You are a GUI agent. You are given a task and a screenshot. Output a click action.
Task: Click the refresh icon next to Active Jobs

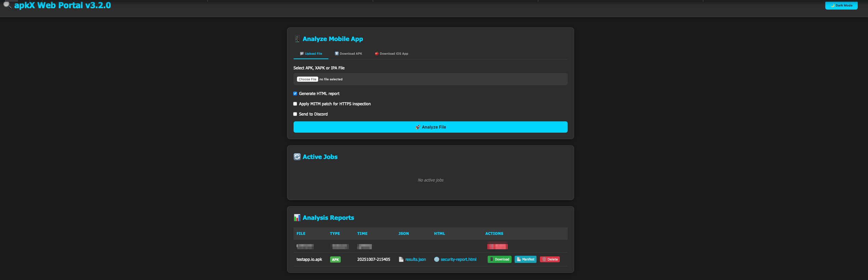297,157
